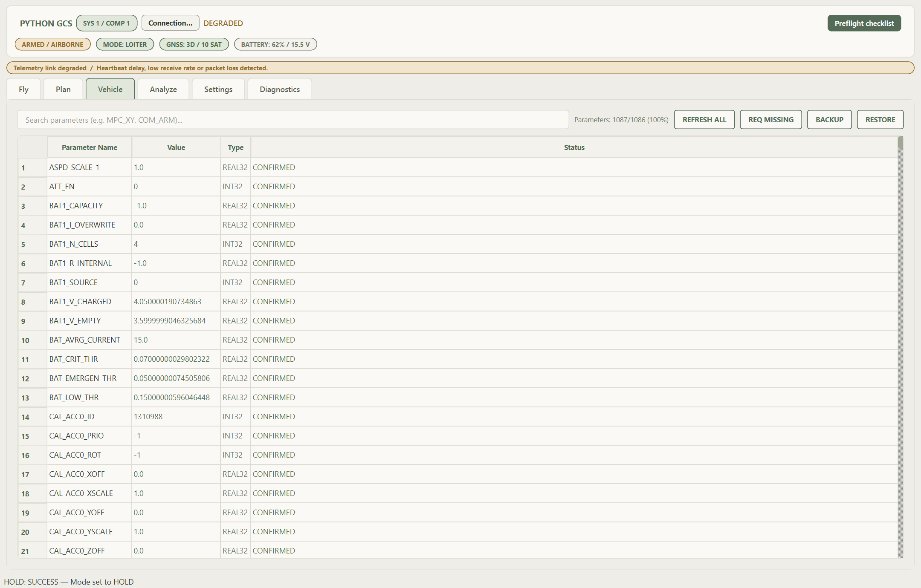The width and height of the screenshot is (921, 588).
Task: Open the Fly tab
Action: coord(23,89)
